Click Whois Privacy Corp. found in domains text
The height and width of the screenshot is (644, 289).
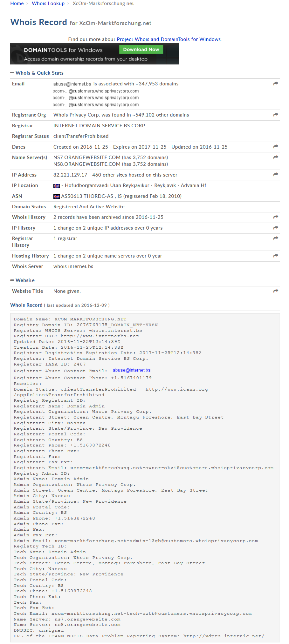click(x=121, y=115)
